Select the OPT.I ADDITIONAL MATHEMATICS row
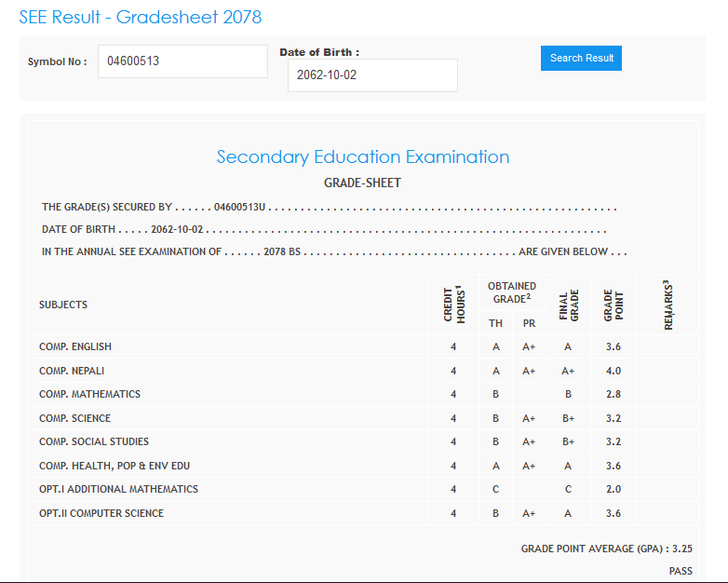This screenshot has height=583, width=728. [118, 489]
